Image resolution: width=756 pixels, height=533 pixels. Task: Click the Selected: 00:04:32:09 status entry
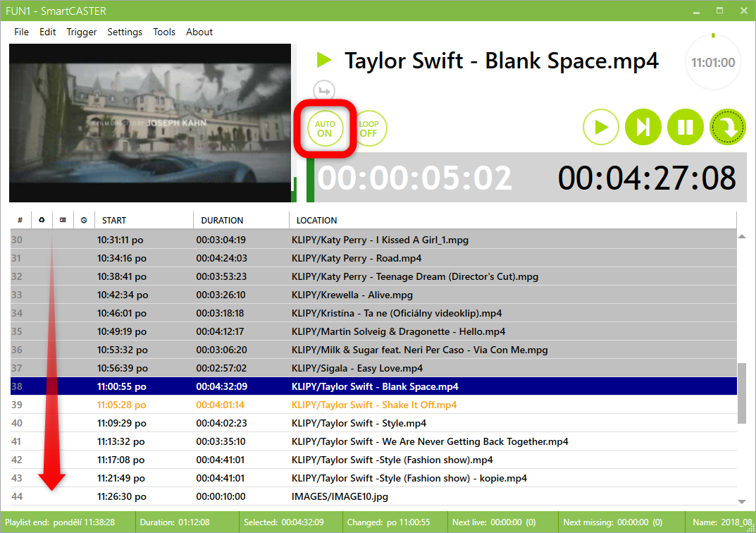(x=284, y=522)
